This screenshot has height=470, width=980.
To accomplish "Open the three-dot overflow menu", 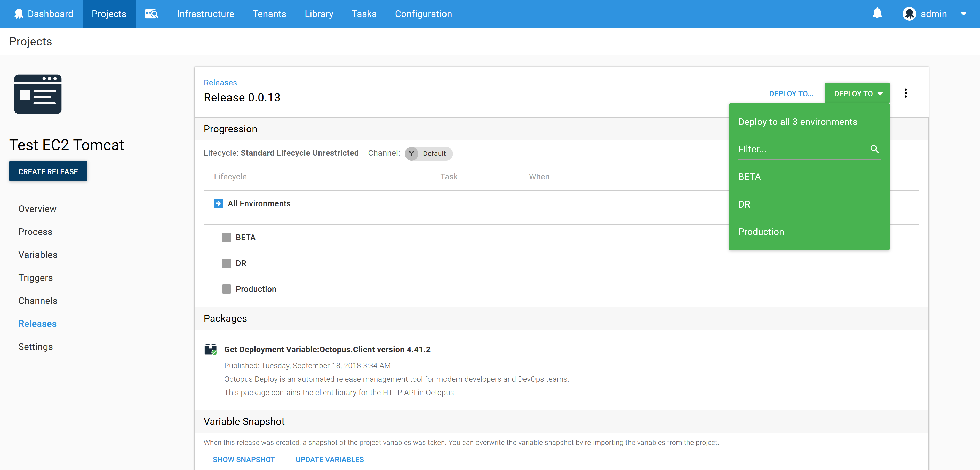I will [905, 93].
